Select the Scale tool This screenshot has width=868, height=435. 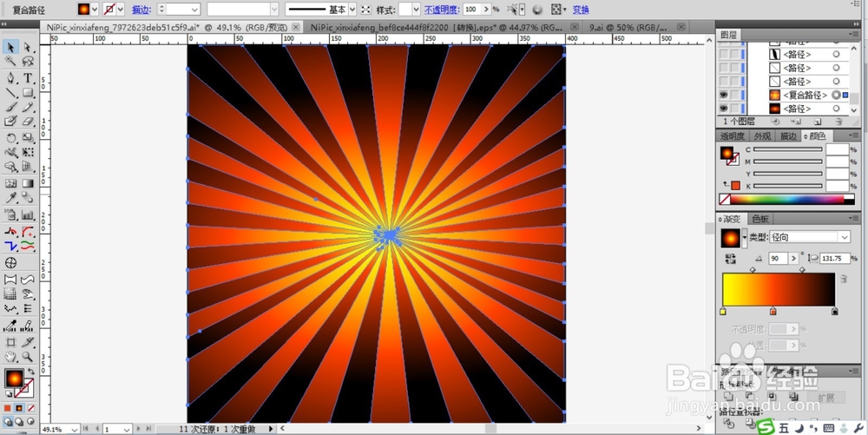[x=28, y=138]
